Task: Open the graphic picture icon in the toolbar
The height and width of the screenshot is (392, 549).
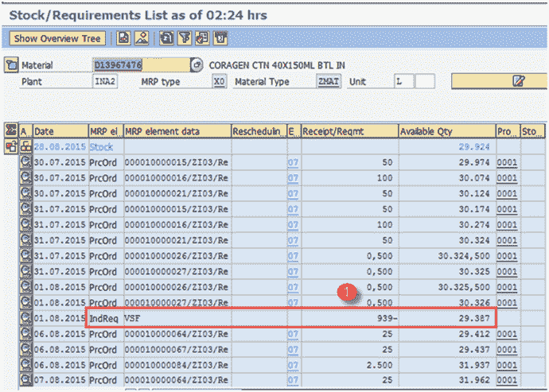Action: tap(142, 38)
